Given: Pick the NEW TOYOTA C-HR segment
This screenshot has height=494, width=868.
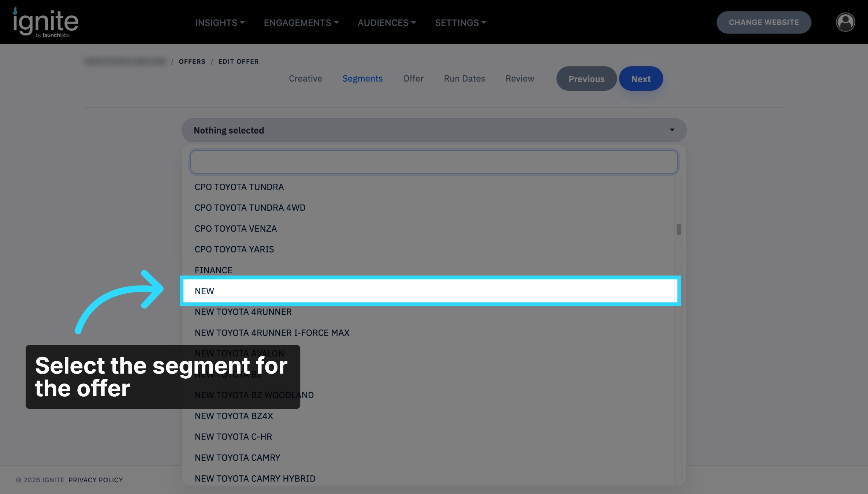Looking at the screenshot, I should tap(429, 437).
